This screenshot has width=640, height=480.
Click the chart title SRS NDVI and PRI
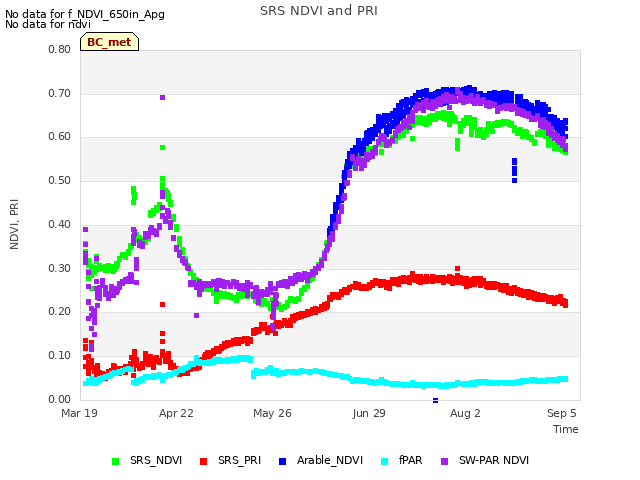point(319,11)
